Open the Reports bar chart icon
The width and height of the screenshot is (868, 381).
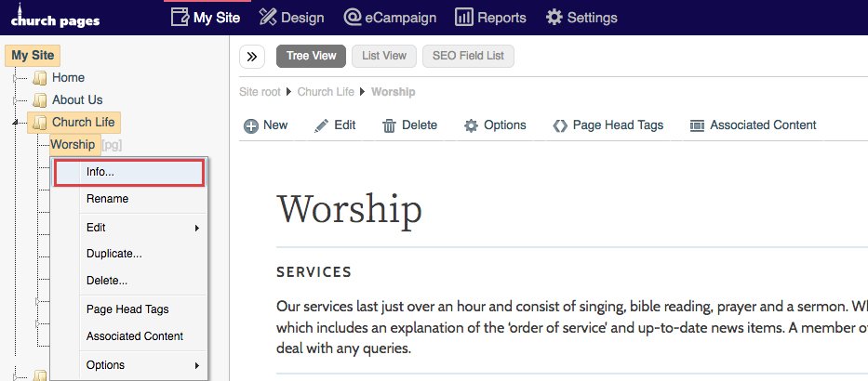point(464,17)
